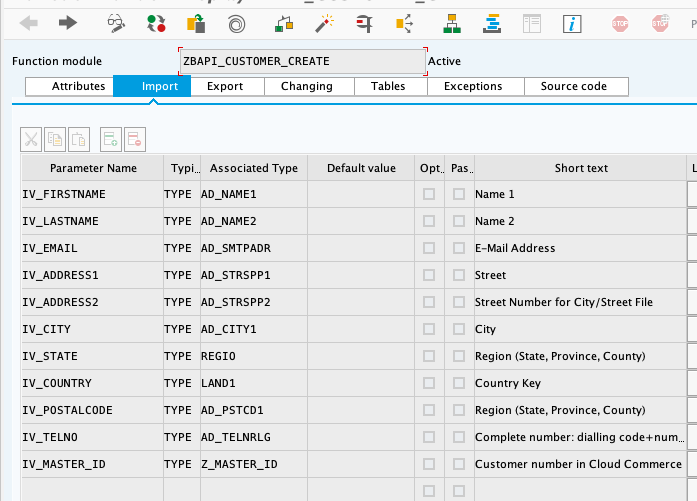Toggle Optional checkbox for IV_CITY

(x=429, y=329)
